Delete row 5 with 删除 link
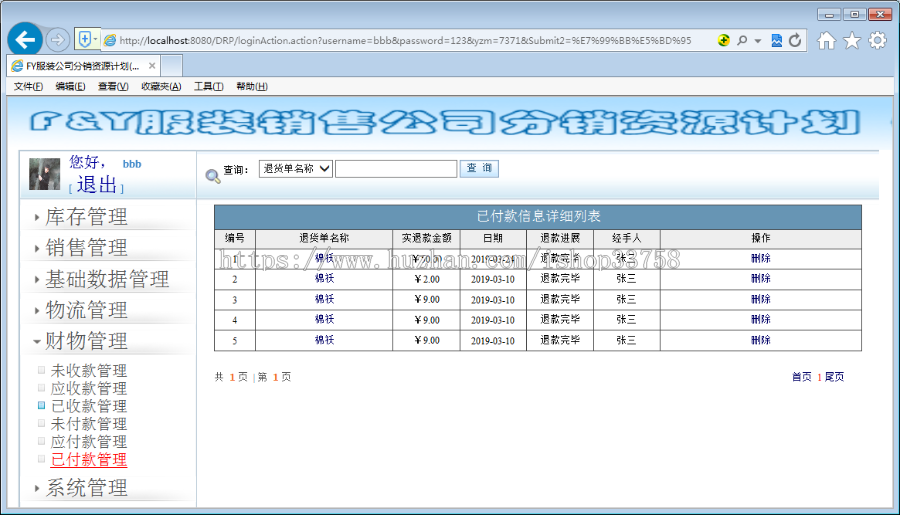 (x=761, y=340)
